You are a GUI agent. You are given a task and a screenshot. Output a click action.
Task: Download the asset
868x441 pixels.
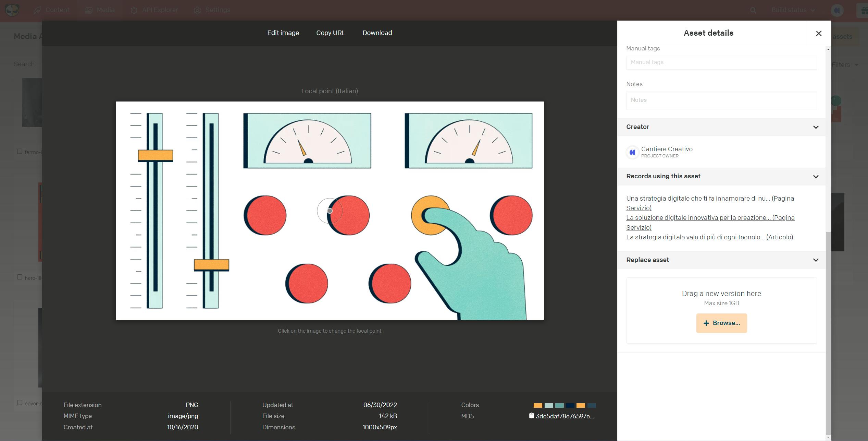(377, 33)
